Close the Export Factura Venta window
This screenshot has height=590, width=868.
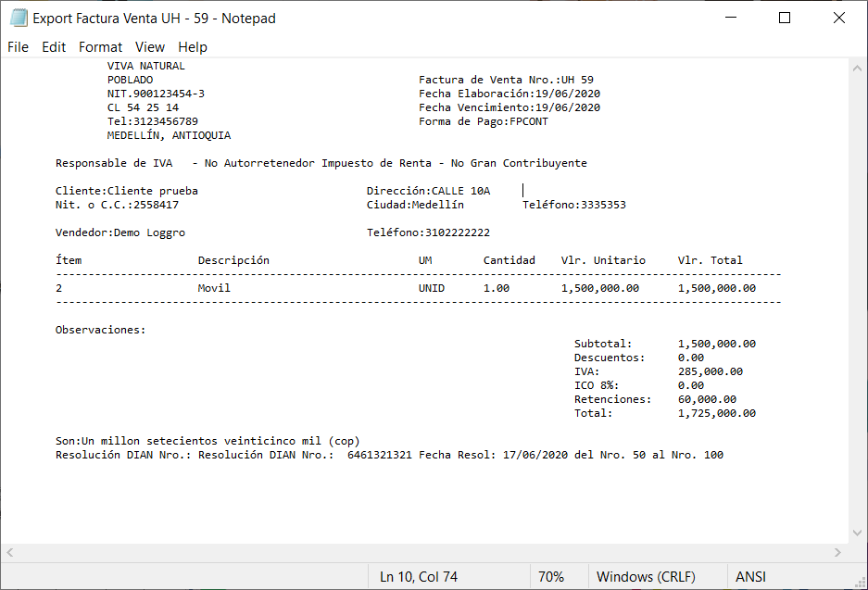click(839, 18)
